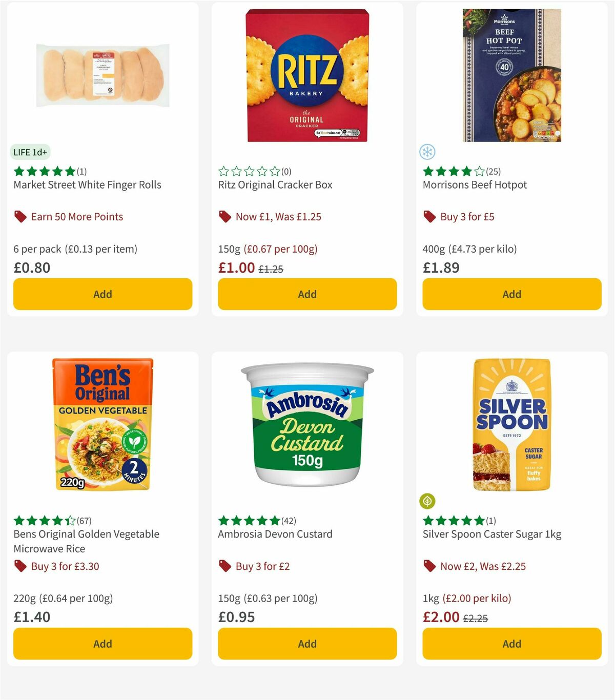Open the Morrisons Beef Hotpot product title
The width and height of the screenshot is (615, 700).
[x=475, y=184]
